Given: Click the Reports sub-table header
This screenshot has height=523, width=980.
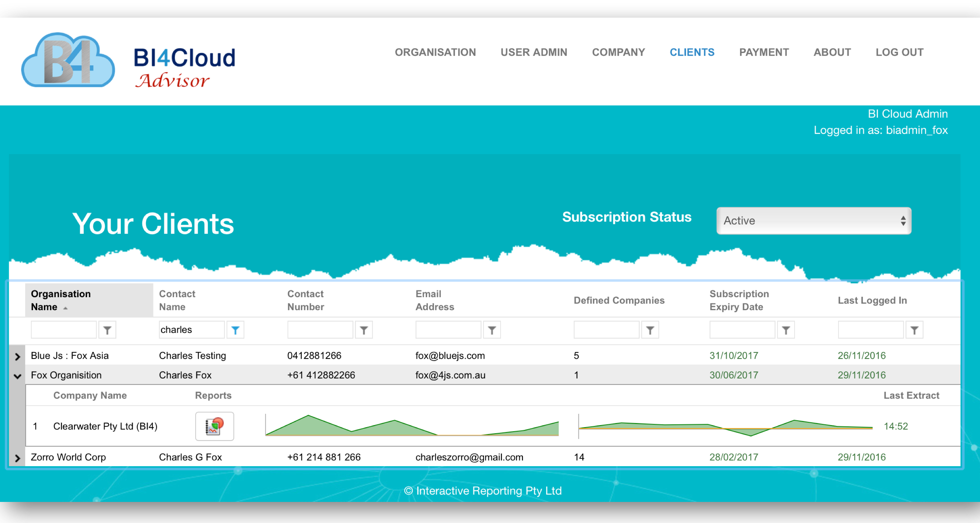Looking at the screenshot, I should 213,396.
